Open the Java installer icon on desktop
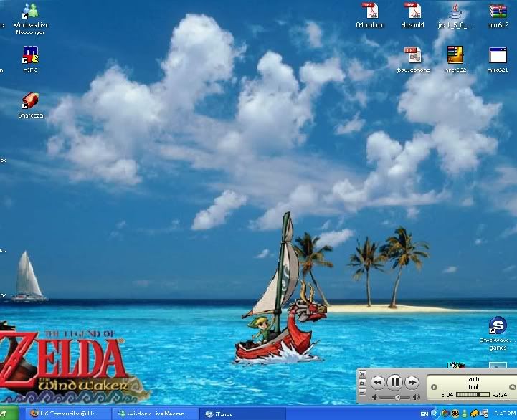Screen dimensions: 517x420 (x=455, y=15)
